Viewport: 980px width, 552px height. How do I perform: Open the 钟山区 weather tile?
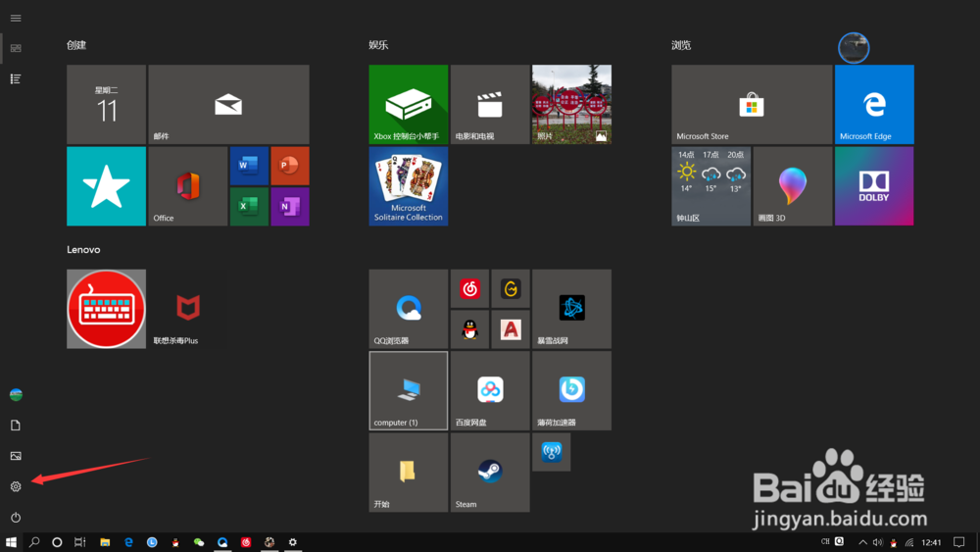click(x=711, y=186)
